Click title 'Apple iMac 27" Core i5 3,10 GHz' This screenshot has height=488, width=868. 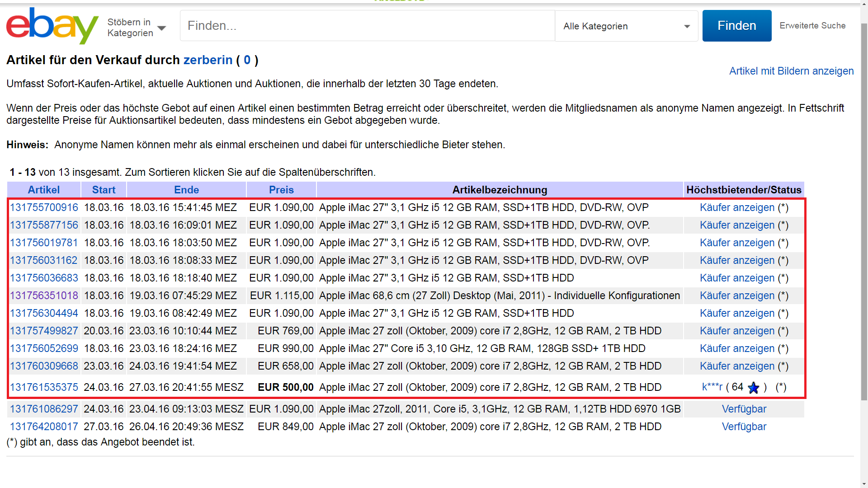482,348
